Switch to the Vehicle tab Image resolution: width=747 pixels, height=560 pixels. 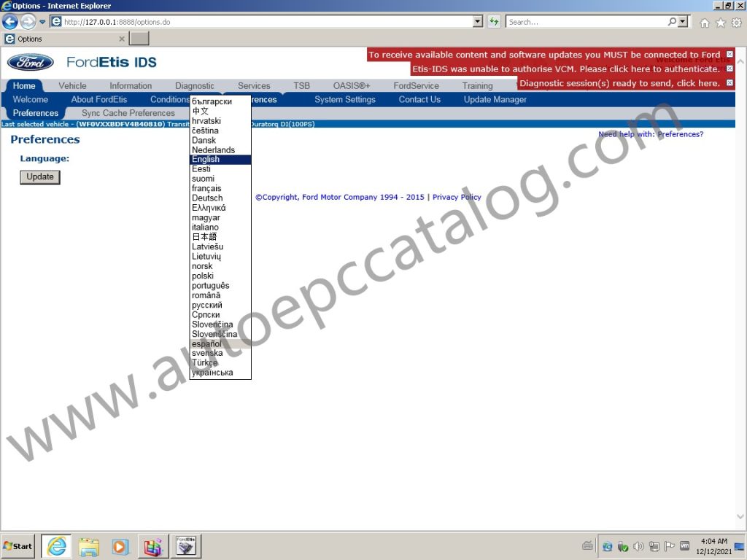pyautogui.click(x=72, y=85)
